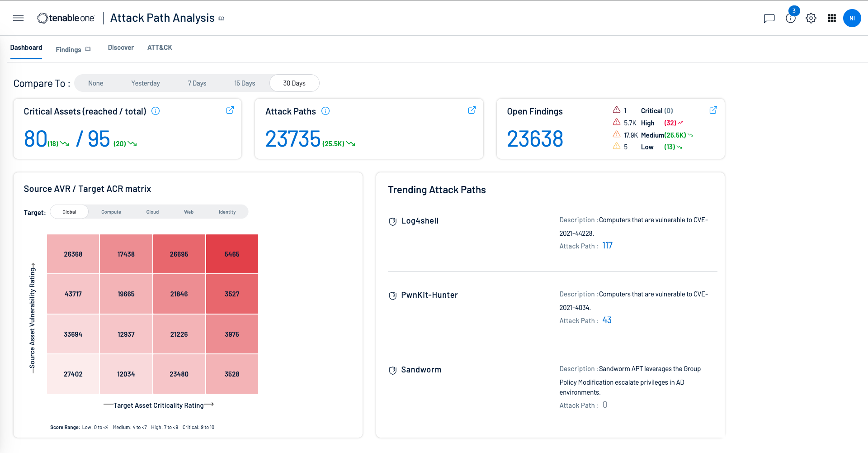Set Compare To 15 Days
The height and width of the screenshot is (453, 868).
point(245,83)
